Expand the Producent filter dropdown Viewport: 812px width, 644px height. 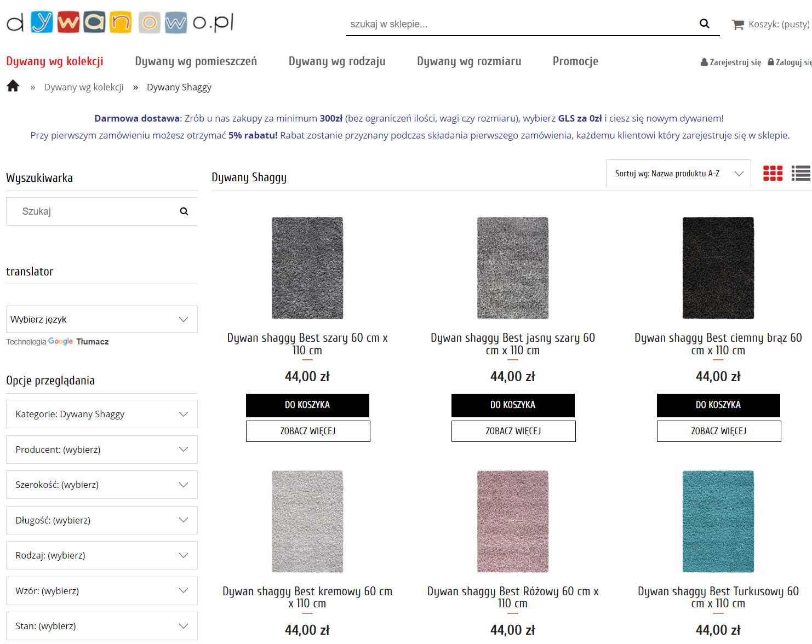tap(101, 450)
